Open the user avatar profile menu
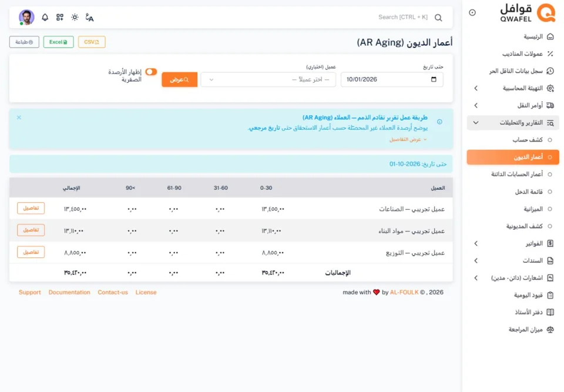Image resolution: width=564 pixels, height=392 pixels. (x=26, y=17)
